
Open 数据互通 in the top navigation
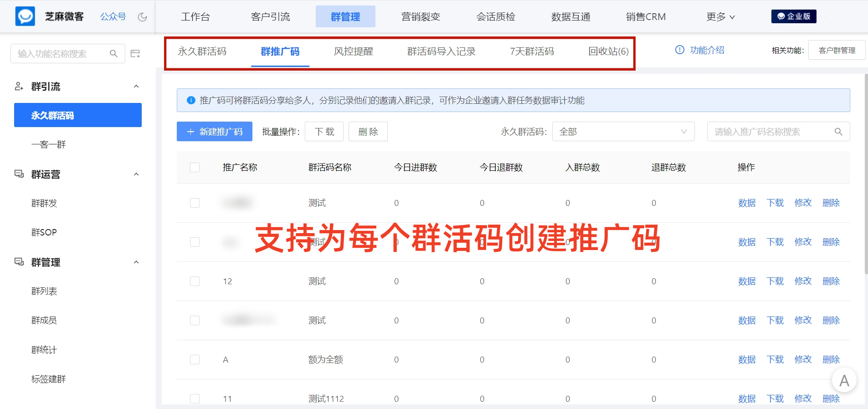571,17
